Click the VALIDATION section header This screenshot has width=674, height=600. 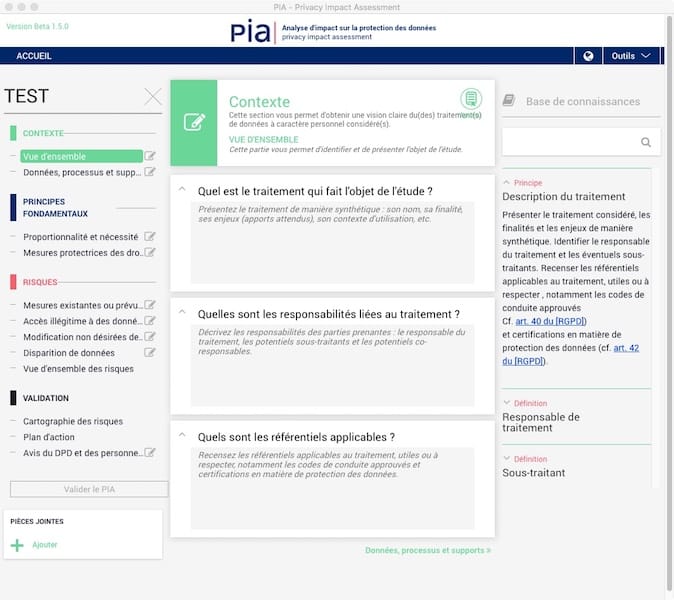click(46, 398)
